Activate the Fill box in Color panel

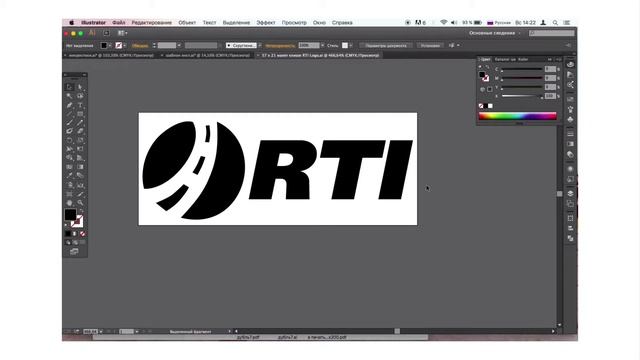point(482,75)
